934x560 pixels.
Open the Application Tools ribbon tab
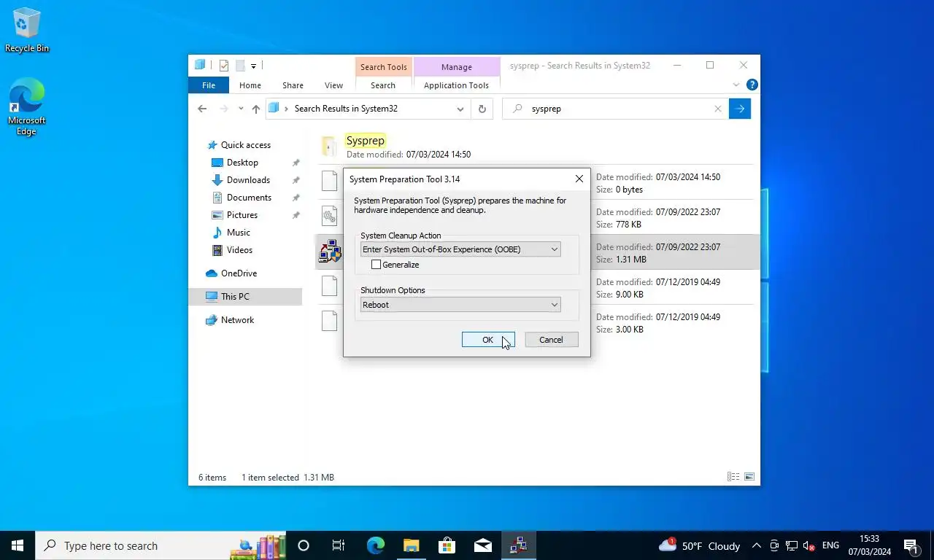pyautogui.click(x=457, y=85)
